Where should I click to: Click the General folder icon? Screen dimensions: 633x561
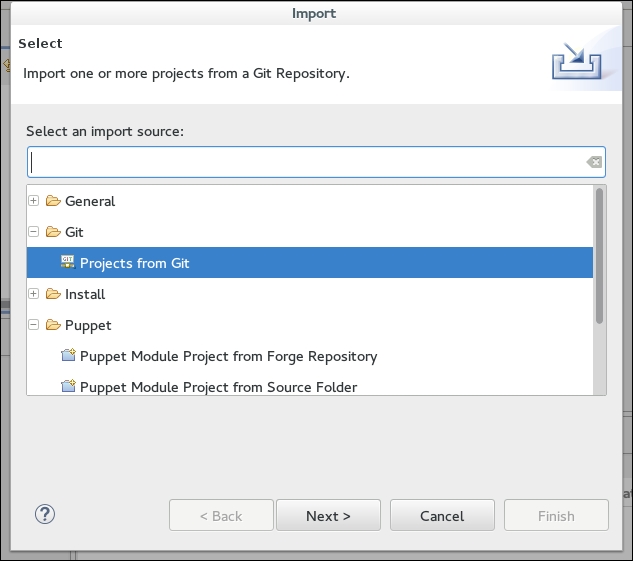(54, 201)
